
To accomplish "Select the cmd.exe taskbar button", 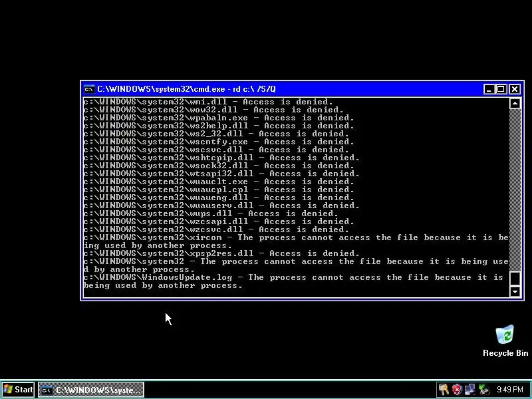I will click(91, 390).
